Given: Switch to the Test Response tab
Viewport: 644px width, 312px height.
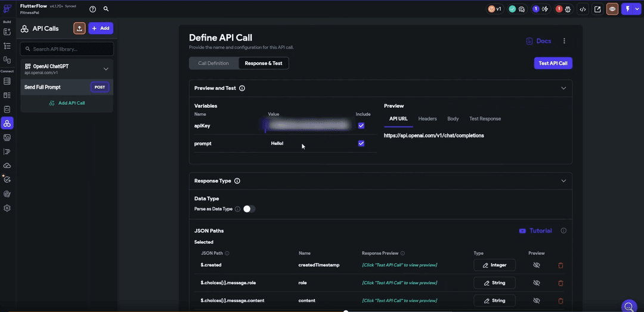Looking at the screenshot, I should tap(485, 118).
